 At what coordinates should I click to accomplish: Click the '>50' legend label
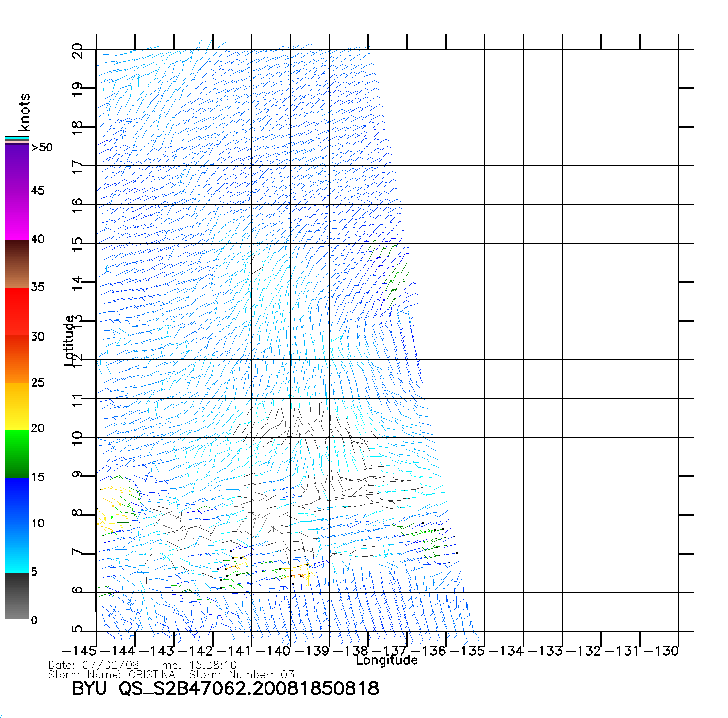[42, 147]
